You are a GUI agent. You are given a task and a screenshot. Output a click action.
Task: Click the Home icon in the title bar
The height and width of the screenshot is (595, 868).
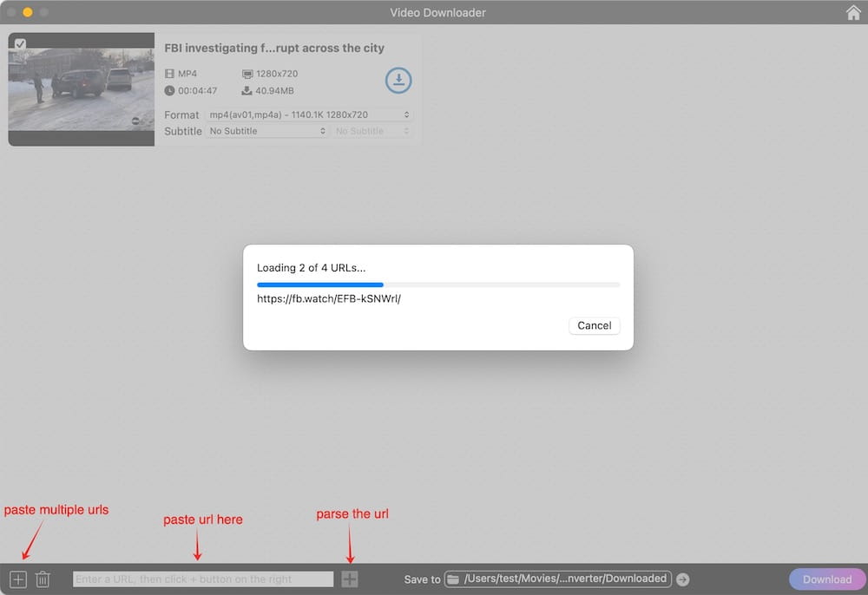(853, 12)
